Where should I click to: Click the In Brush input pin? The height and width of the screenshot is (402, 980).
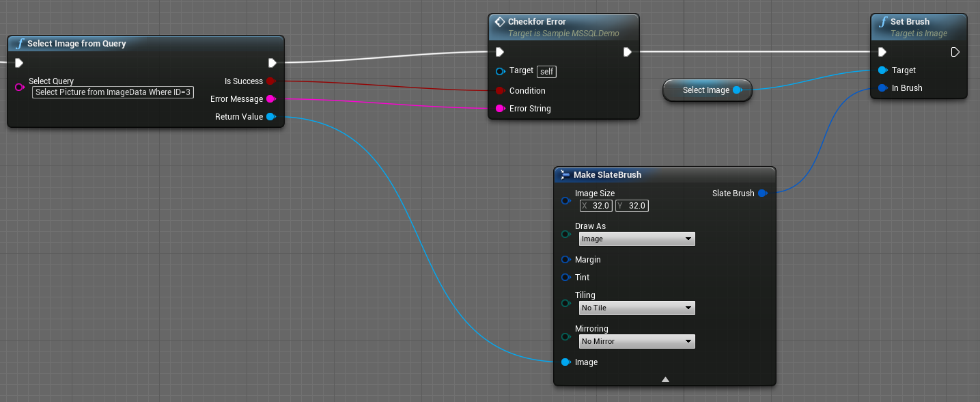tap(882, 88)
